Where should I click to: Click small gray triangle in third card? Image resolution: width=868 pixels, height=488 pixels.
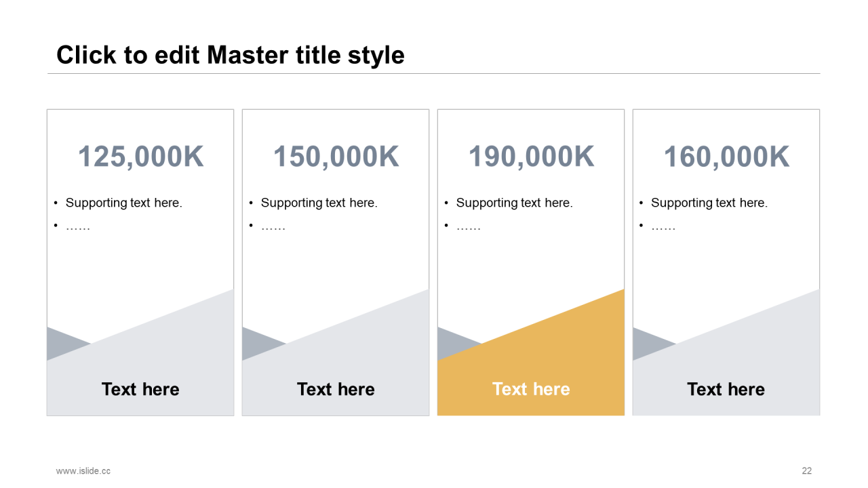(452, 344)
